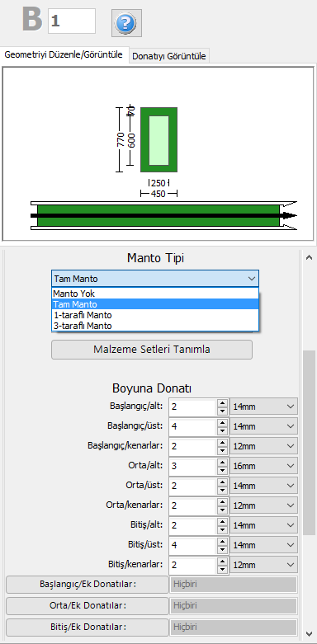Image resolution: width=317 pixels, height=644 pixels.
Task: Click the Malzeme Setleri Tanımla button
Action: [x=152, y=350]
